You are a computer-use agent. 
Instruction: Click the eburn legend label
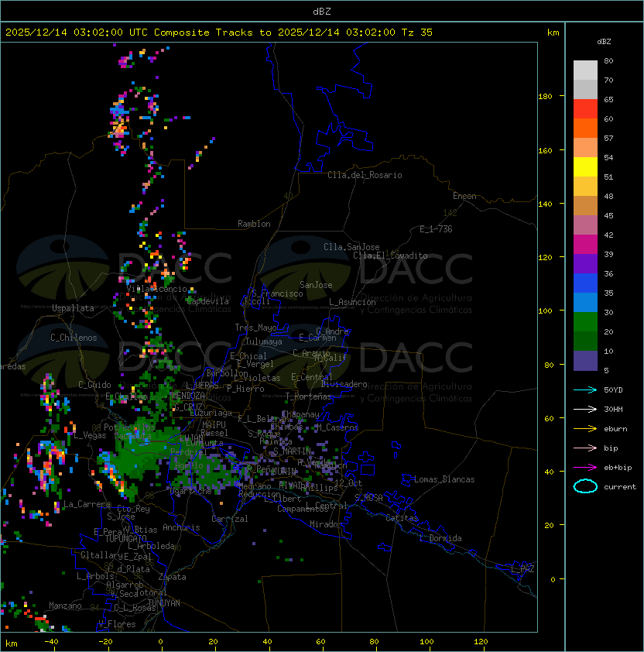click(x=615, y=429)
